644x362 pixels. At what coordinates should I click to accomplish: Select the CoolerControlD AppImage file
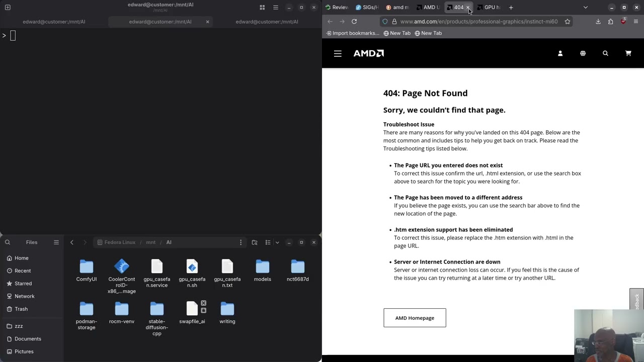(x=122, y=276)
